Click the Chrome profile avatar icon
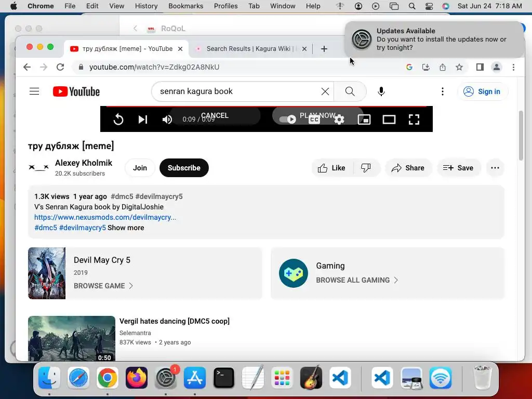This screenshot has width=532, height=399. (496, 67)
